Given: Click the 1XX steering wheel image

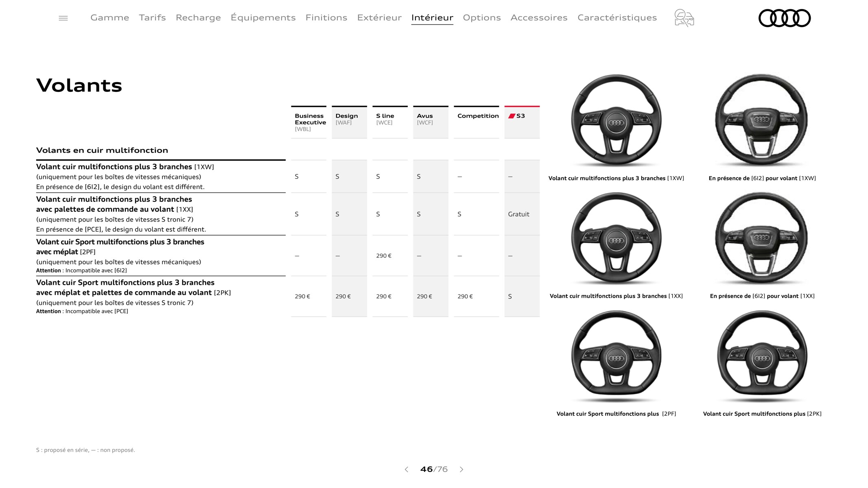Looking at the screenshot, I should coord(616,238).
